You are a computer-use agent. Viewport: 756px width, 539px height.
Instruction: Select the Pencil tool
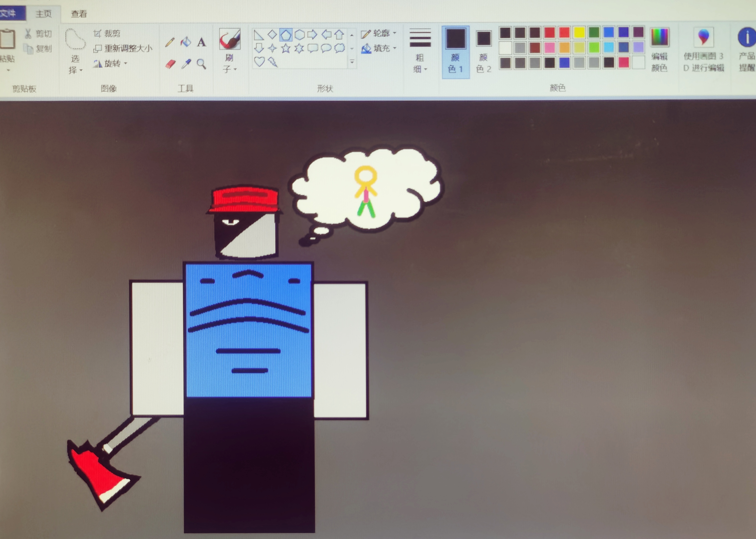170,43
